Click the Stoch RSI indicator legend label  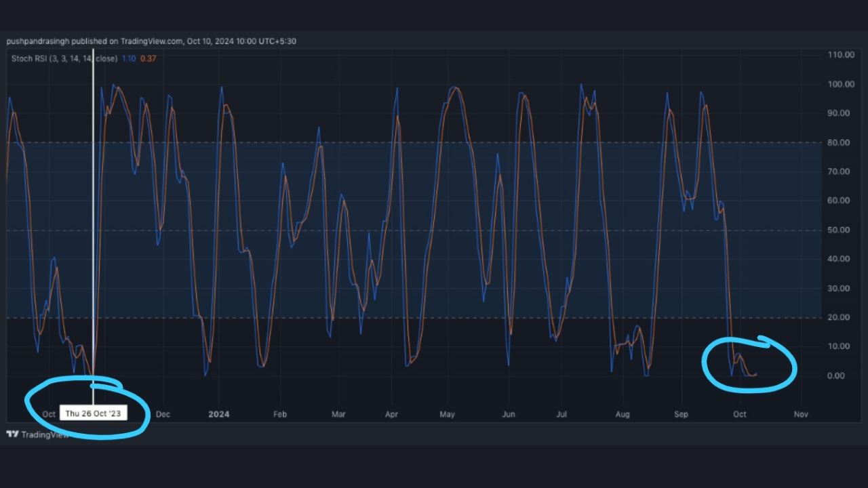click(64, 58)
